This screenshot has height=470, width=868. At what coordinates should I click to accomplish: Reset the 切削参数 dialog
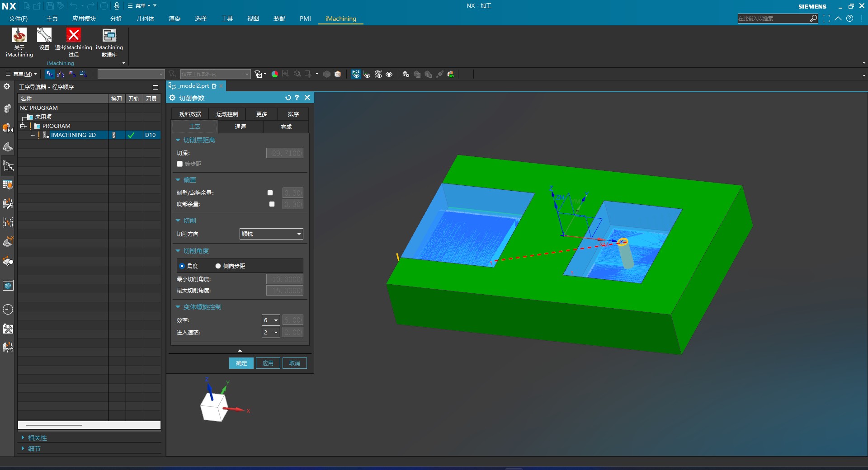(x=288, y=98)
